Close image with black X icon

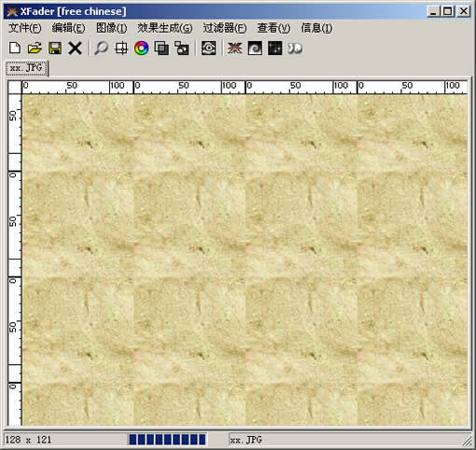[75, 49]
